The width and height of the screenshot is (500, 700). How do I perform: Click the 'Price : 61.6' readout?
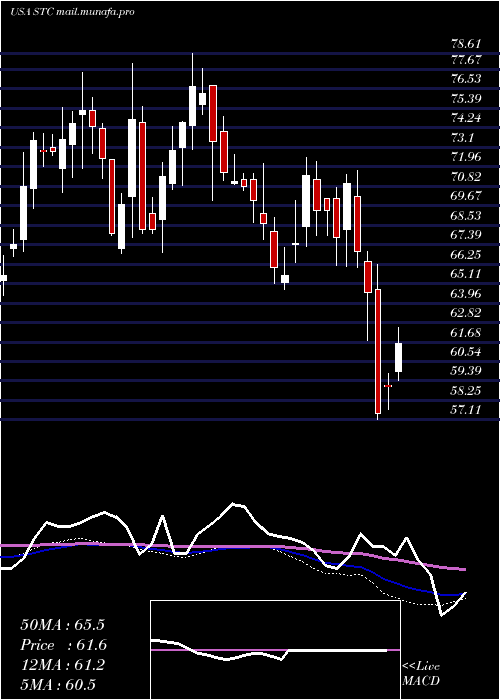[64, 645]
